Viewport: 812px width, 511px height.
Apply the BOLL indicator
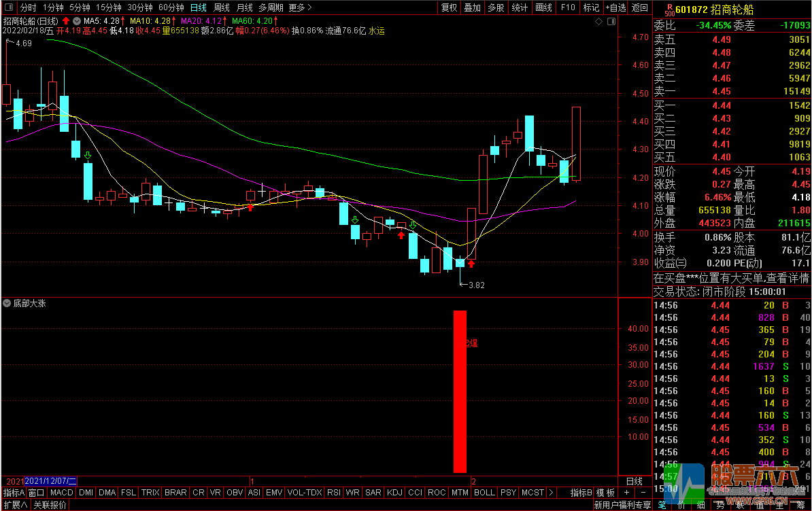coord(485,493)
